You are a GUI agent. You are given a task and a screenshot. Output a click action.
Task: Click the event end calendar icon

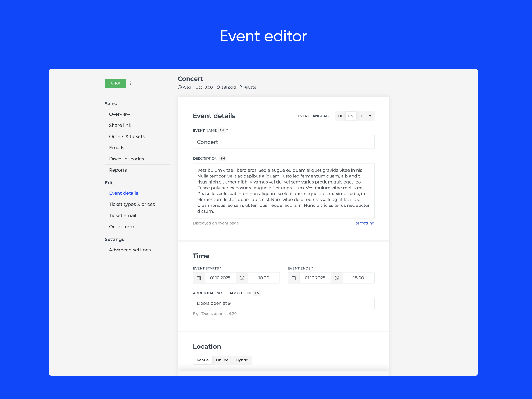293,278
